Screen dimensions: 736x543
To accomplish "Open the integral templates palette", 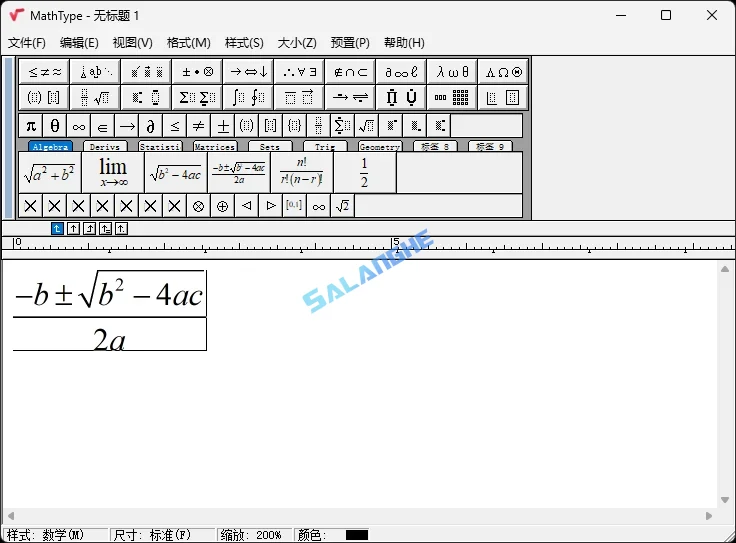I will 249,97.
